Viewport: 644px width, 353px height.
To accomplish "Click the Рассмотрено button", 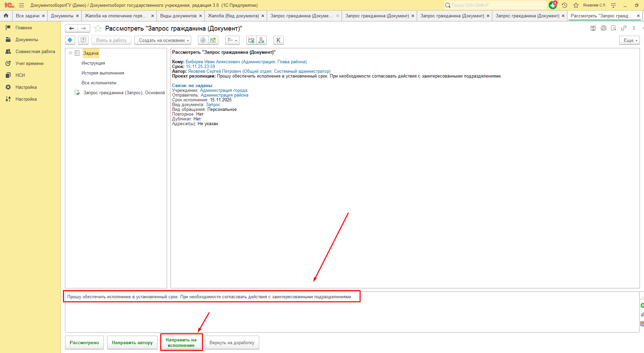I will click(x=84, y=342).
